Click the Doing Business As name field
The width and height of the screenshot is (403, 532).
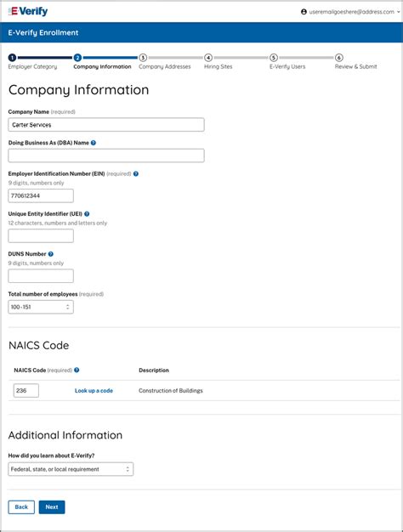coord(106,156)
